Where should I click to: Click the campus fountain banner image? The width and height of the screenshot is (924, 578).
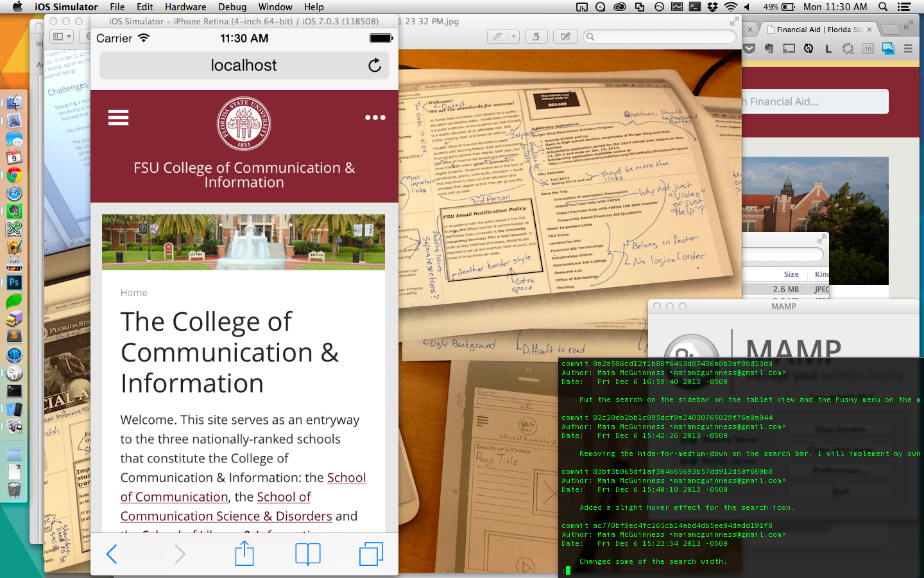coord(243,242)
